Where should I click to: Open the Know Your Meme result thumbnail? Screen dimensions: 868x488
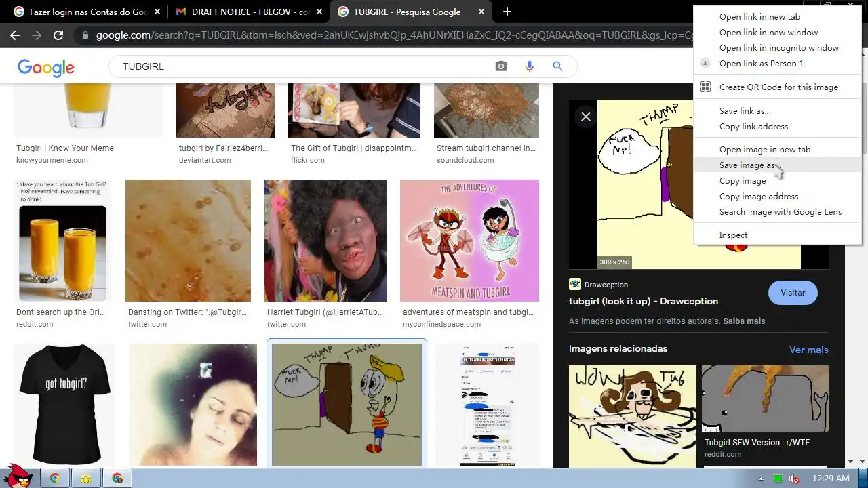coord(88,110)
